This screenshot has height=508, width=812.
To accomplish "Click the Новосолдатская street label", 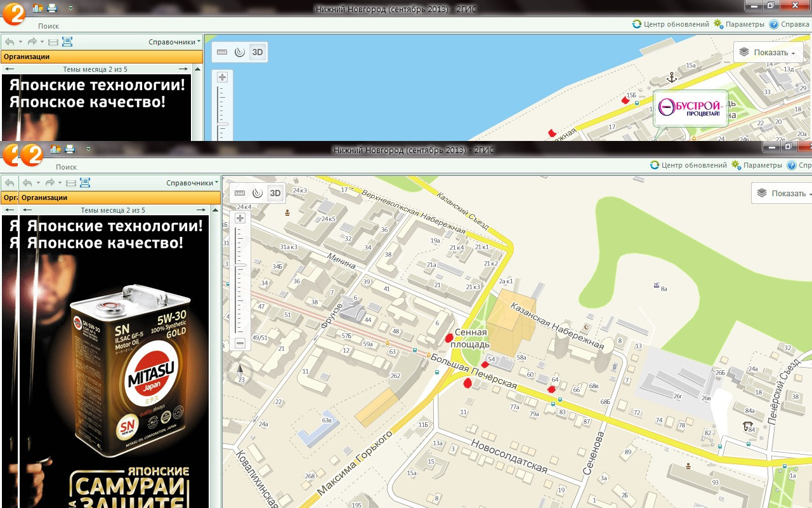I will pos(509,455).
